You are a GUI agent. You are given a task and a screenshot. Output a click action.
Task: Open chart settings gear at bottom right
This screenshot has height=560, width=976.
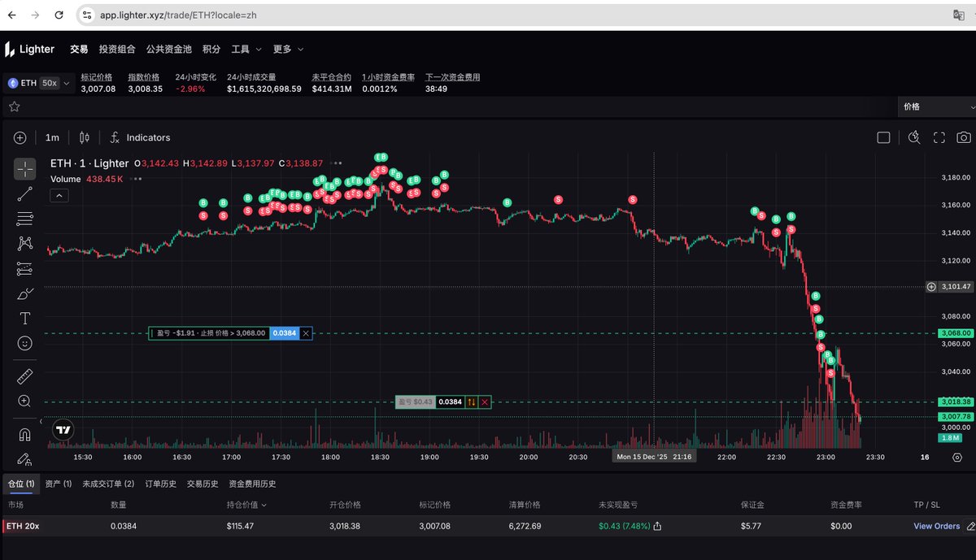[957, 458]
